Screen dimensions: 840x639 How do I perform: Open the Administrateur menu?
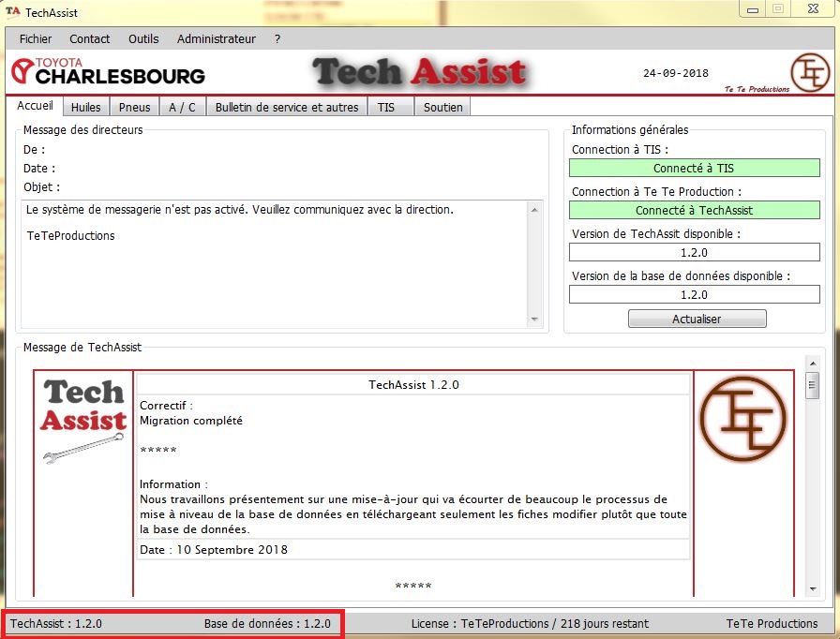pyautogui.click(x=217, y=39)
